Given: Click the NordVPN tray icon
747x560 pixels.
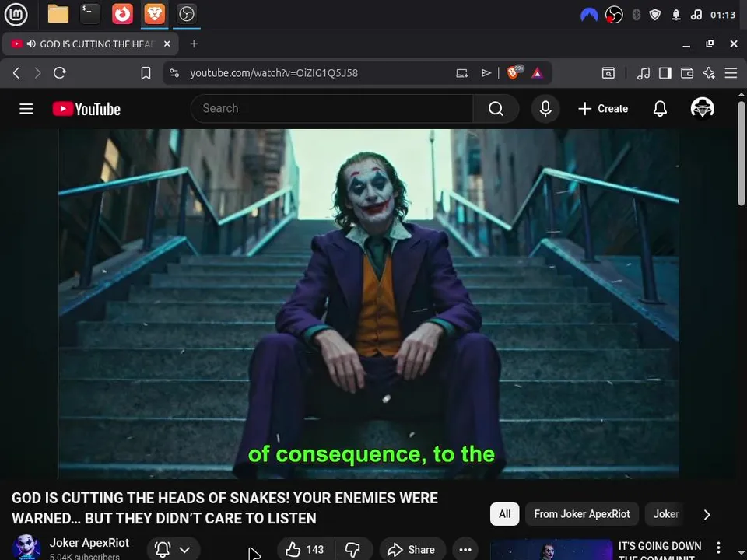Looking at the screenshot, I should point(589,15).
